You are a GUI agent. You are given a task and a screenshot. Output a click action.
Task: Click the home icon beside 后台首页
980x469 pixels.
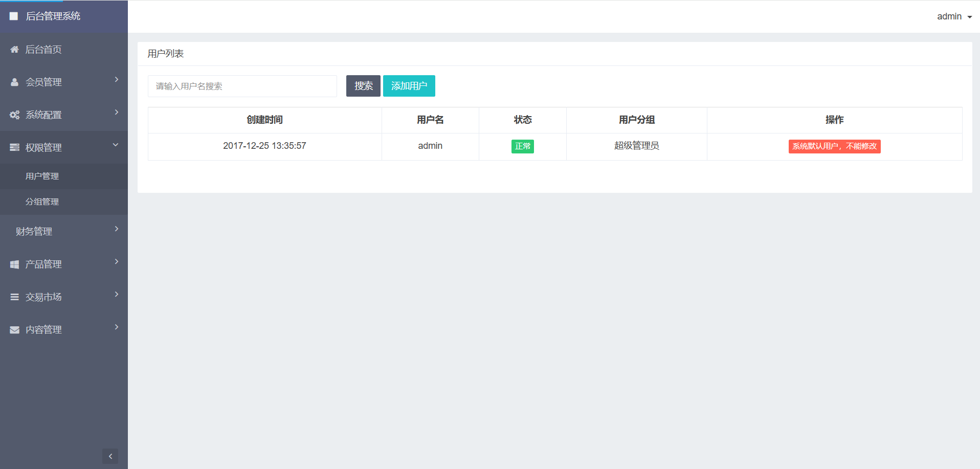click(x=14, y=50)
